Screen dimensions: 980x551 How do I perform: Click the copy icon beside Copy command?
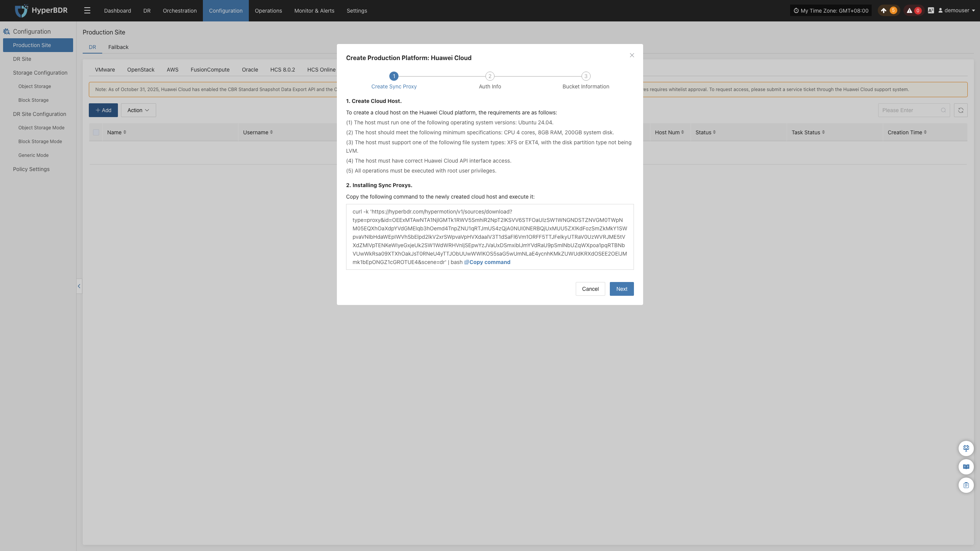pyautogui.click(x=466, y=262)
